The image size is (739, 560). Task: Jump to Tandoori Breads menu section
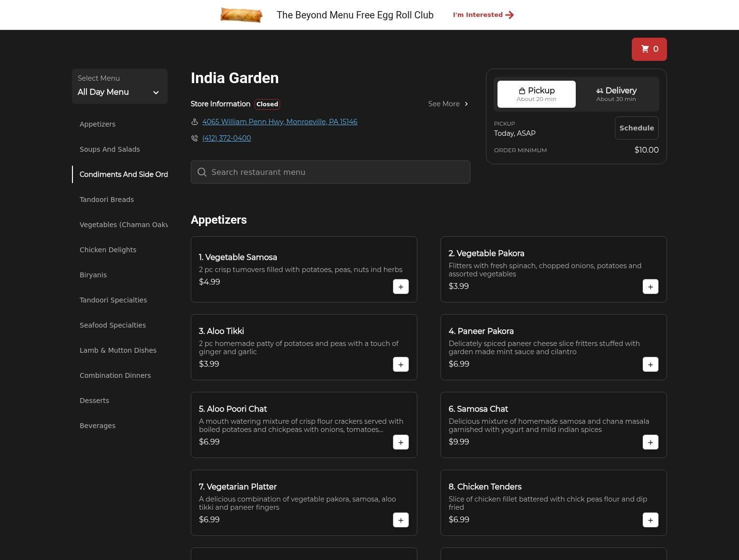point(107,200)
